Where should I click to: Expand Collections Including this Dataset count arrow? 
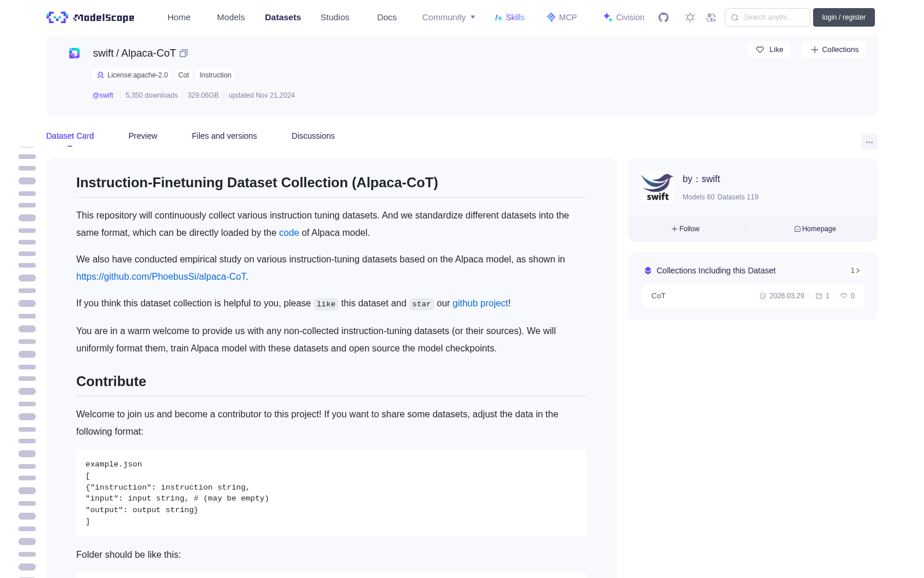pyautogui.click(x=855, y=271)
